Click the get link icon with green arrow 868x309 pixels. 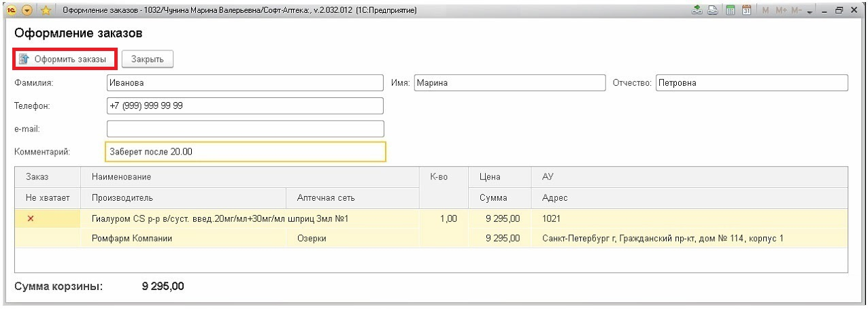click(x=697, y=11)
